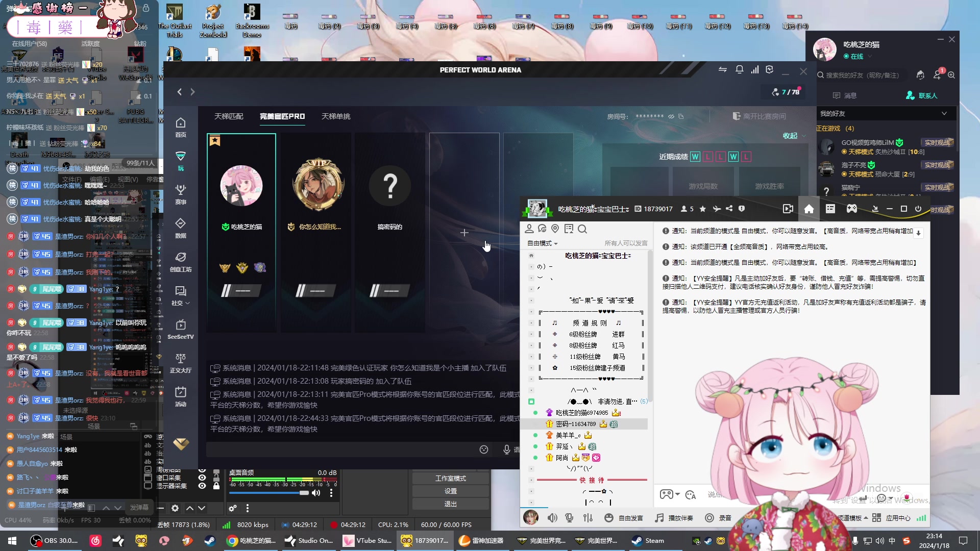Click OBS 设置 button

tap(451, 491)
